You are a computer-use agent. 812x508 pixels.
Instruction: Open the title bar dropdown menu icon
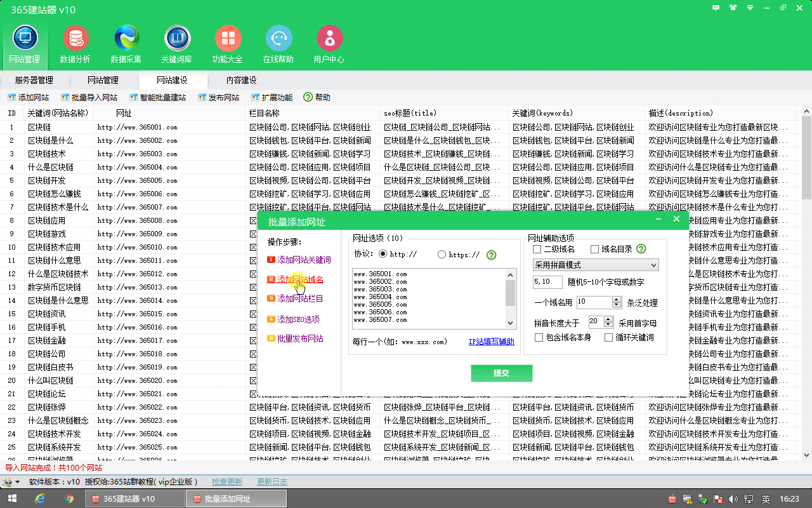pos(750,8)
